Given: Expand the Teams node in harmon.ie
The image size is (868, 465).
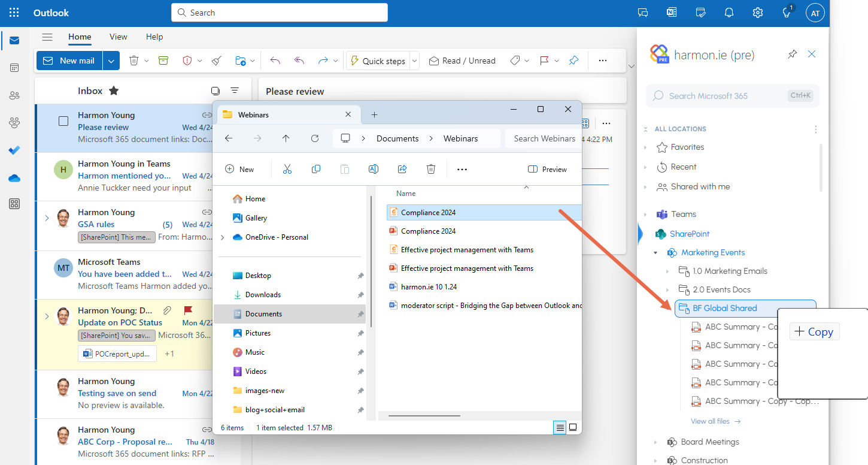Looking at the screenshot, I should click(x=645, y=215).
